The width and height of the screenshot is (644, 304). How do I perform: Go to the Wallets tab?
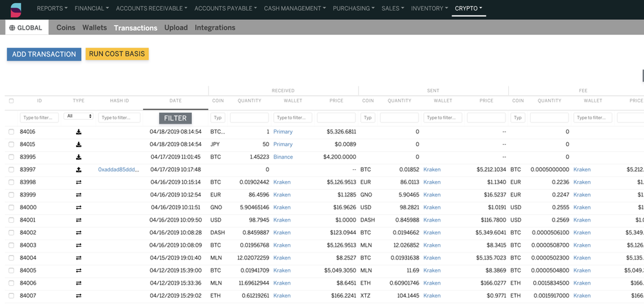tap(95, 28)
